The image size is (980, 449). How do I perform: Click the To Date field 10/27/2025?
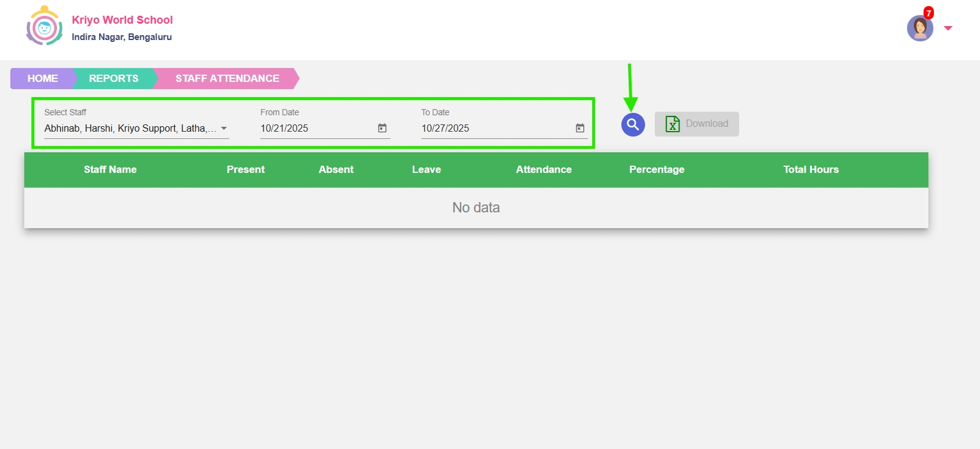(504, 128)
